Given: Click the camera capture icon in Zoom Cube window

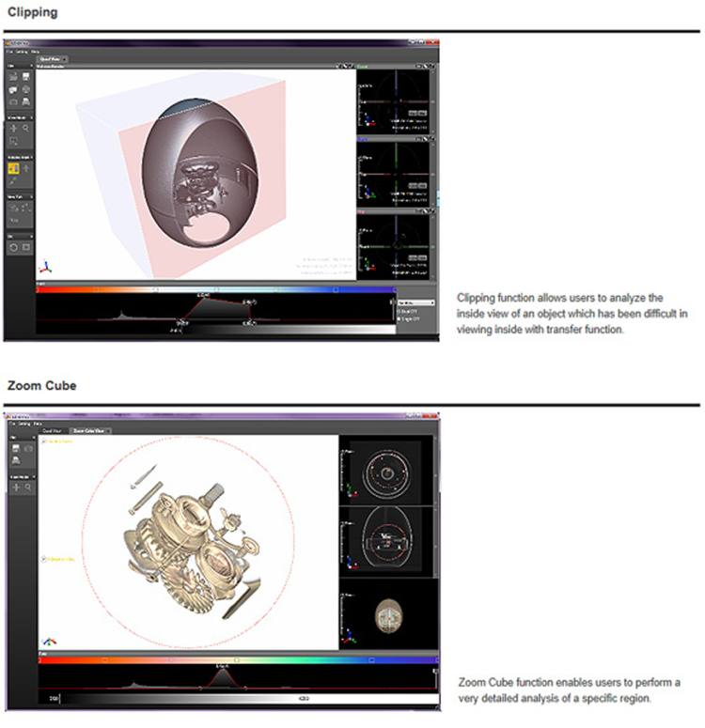Looking at the screenshot, I should point(26,450).
